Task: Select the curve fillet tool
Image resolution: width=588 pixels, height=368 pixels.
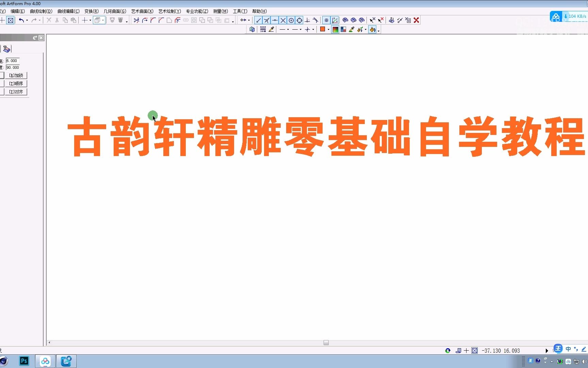Action: click(153, 20)
